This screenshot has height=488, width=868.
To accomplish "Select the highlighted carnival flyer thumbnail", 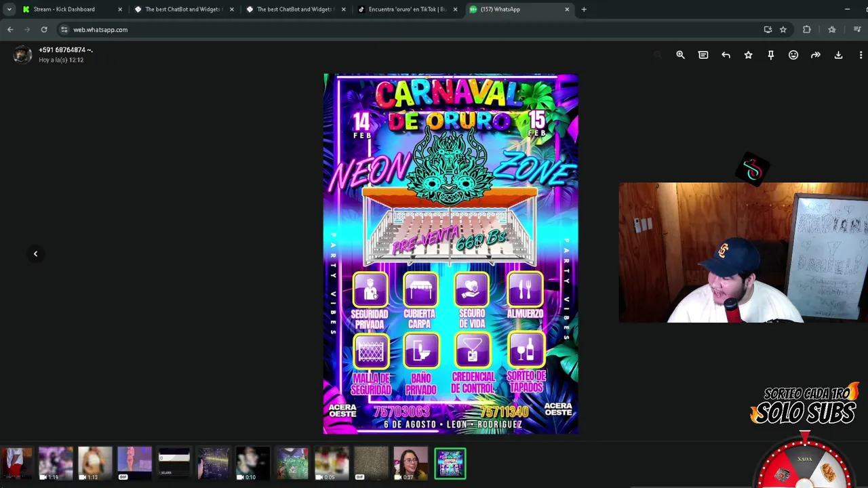I will tap(450, 464).
